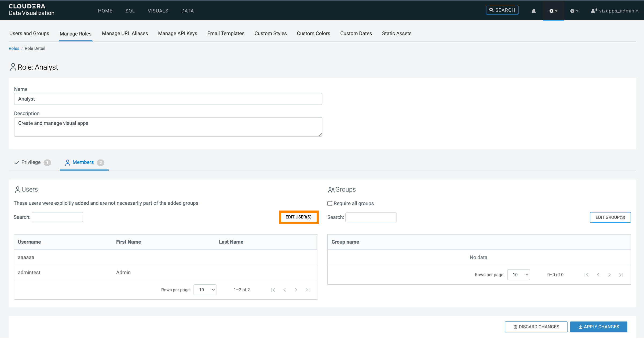
Task: Select VISUALS in top navigation
Action: [158, 11]
